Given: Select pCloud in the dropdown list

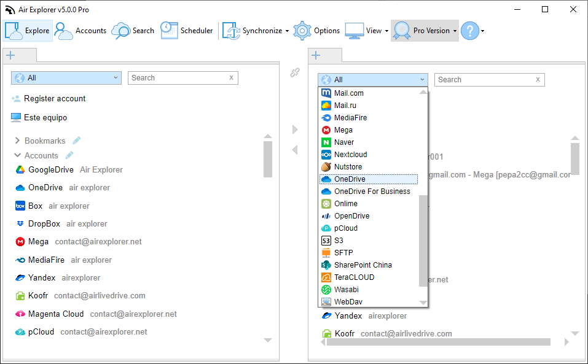Looking at the screenshot, I should [369, 228].
